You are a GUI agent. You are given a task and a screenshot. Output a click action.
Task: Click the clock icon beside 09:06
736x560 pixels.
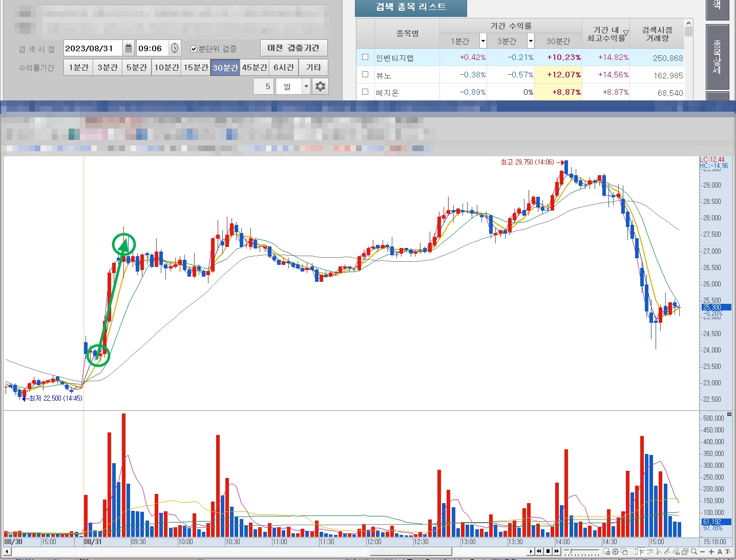point(175,48)
